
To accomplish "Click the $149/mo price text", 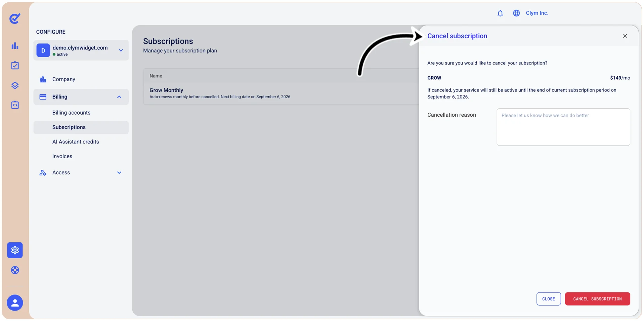I will pos(620,78).
